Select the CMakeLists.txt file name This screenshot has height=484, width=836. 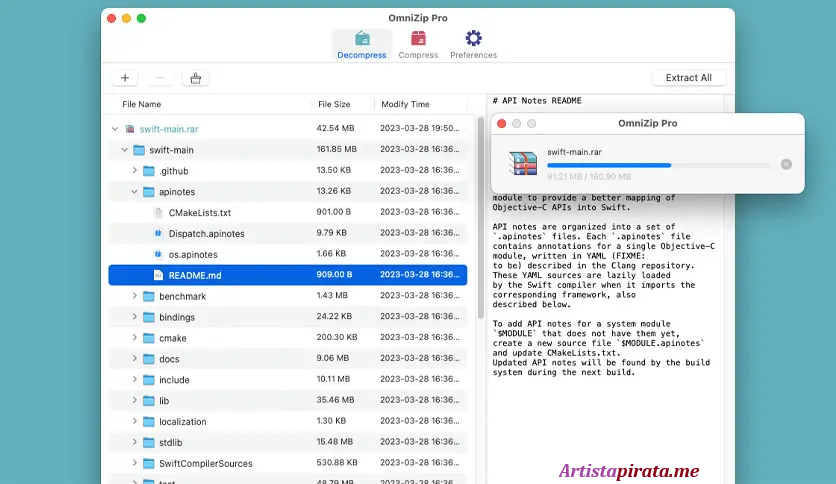click(200, 213)
